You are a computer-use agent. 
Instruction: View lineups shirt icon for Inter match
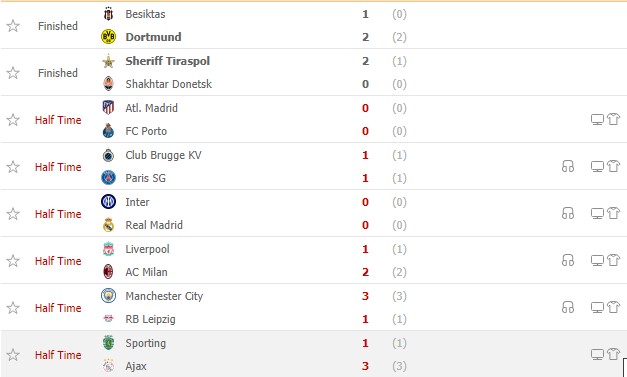613,213
